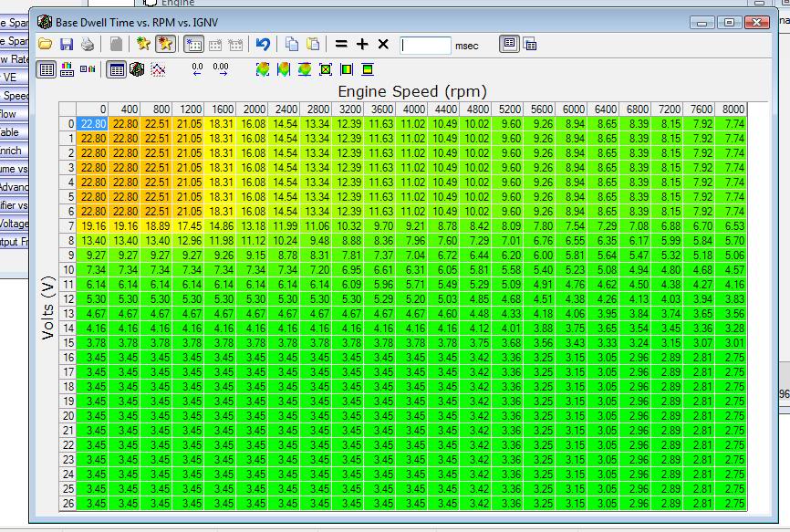Image resolution: width=790 pixels, height=532 pixels.
Task: Paste values using the clipboard icon
Action: point(313,44)
